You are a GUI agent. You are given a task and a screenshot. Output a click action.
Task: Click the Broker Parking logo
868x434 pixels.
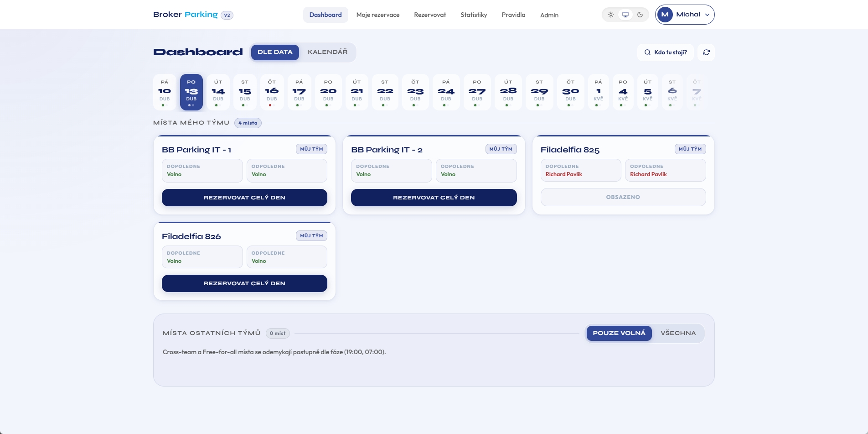point(186,15)
